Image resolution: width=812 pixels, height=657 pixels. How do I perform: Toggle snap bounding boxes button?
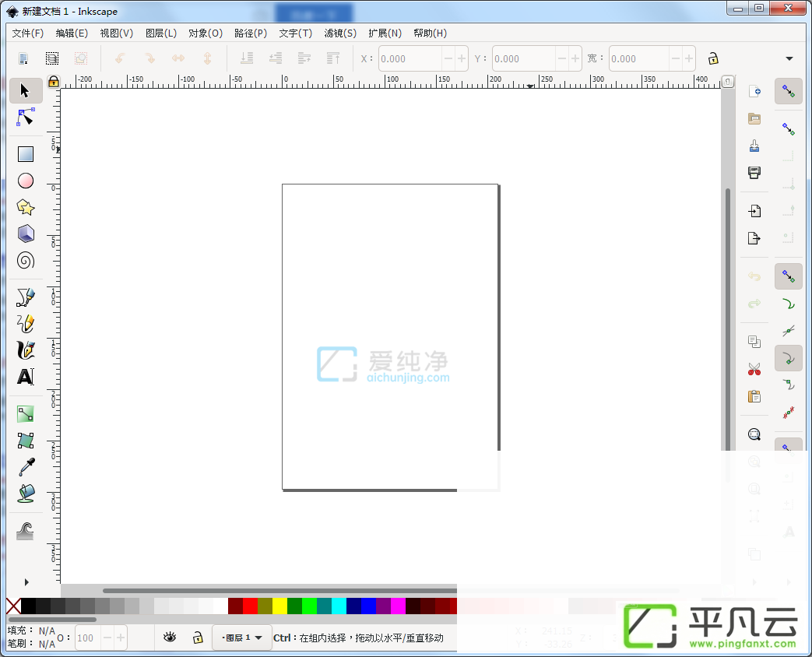click(x=788, y=128)
